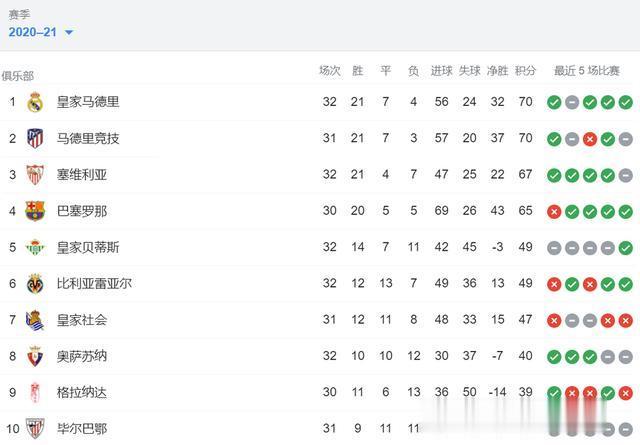Click the Real Sociedad club crest
Image resolution: width=640 pixels, height=445 pixels.
[x=35, y=320]
